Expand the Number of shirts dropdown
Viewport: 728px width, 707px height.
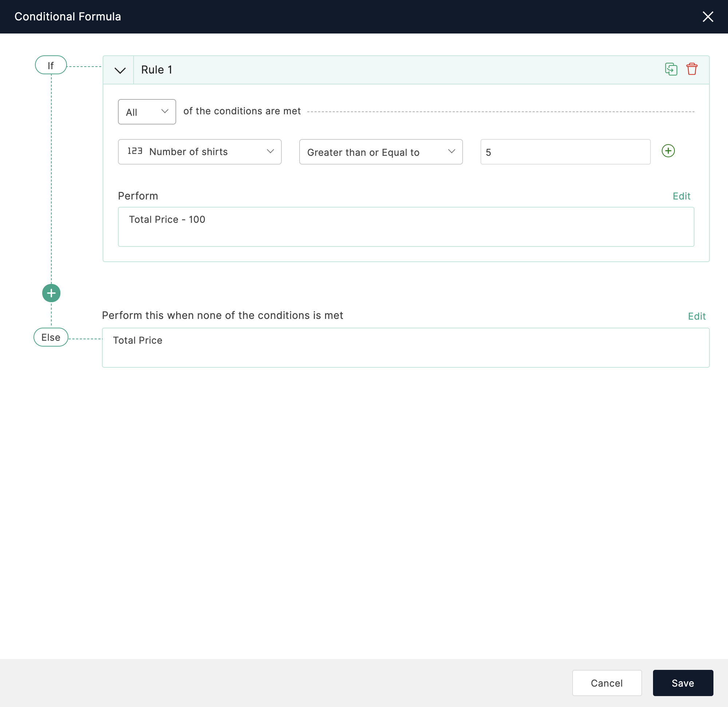click(x=199, y=151)
